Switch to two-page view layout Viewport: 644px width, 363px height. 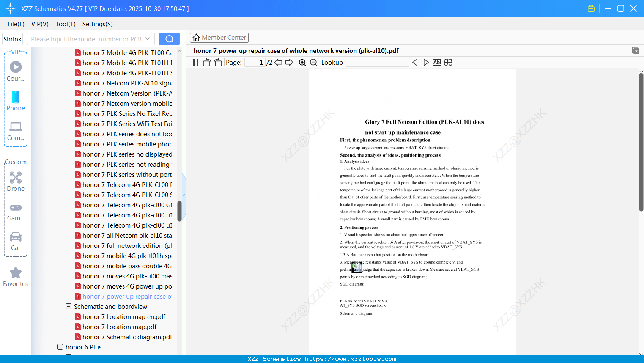[x=194, y=63]
